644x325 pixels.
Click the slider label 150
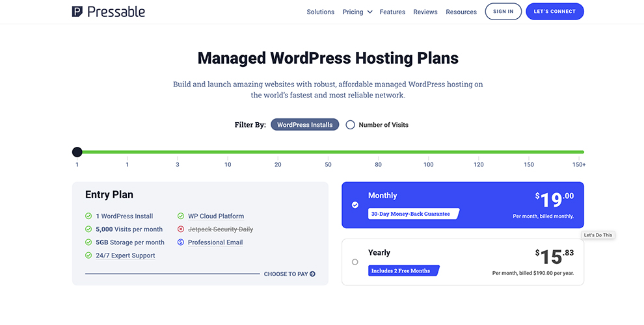tap(529, 164)
